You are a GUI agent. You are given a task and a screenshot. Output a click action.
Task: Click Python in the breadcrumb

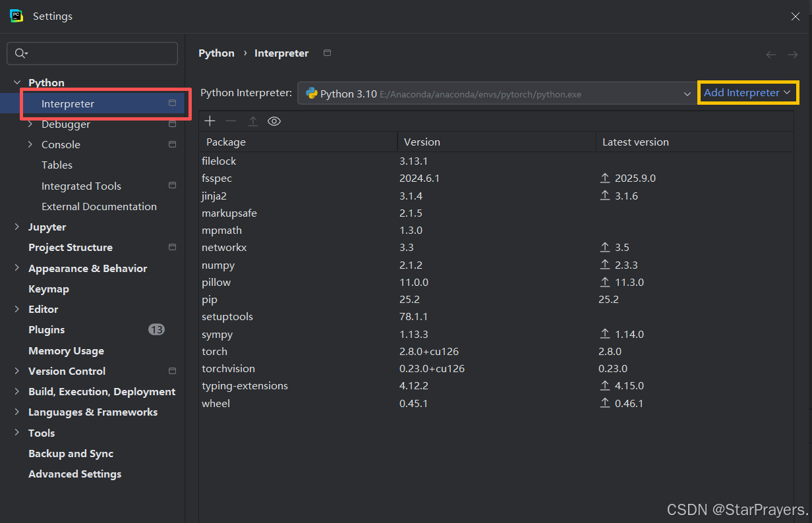pyautogui.click(x=216, y=53)
